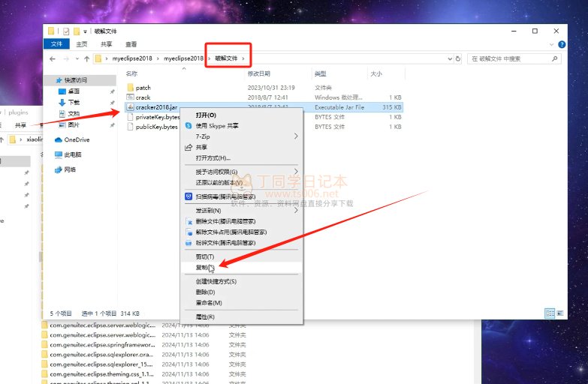Open 文档 in the navigation pane
Screen dimensions: 588x384
(x=74, y=113)
